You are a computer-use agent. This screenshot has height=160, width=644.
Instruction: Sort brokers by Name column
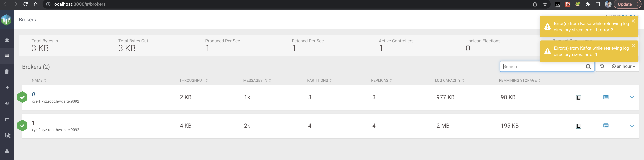click(39, 80)
